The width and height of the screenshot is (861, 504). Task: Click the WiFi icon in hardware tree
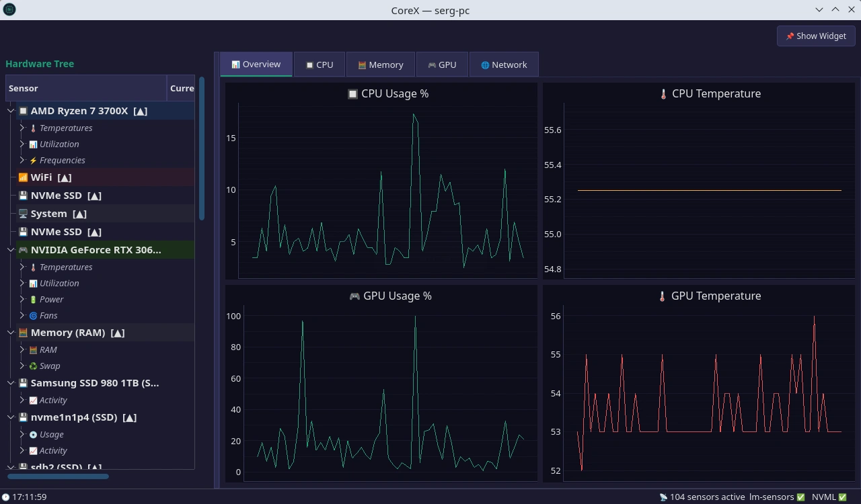coord(23,177)
